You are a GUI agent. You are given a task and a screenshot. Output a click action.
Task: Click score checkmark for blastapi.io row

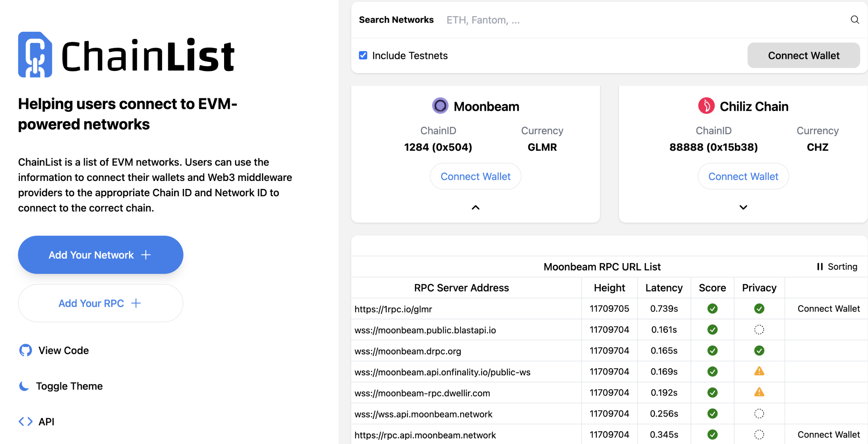tap(712, 329)
